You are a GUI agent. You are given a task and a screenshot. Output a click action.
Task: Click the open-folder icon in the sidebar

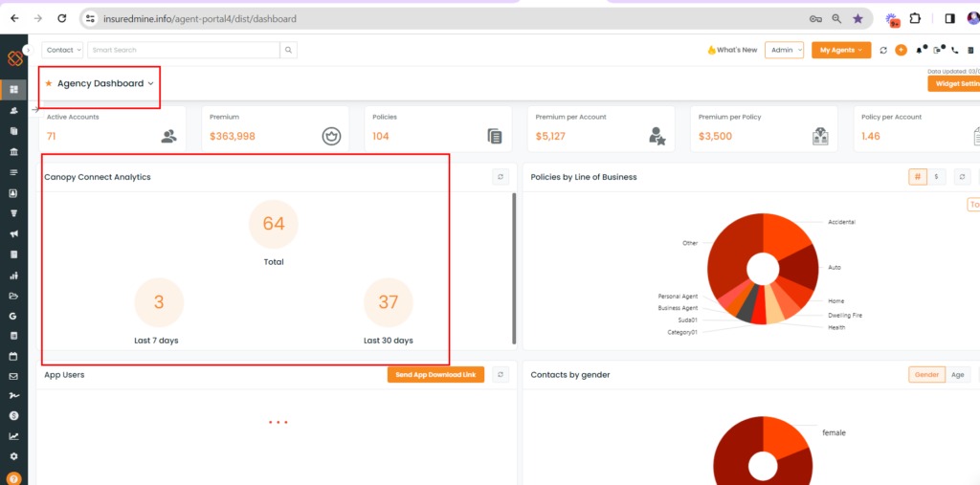[13, 296]
